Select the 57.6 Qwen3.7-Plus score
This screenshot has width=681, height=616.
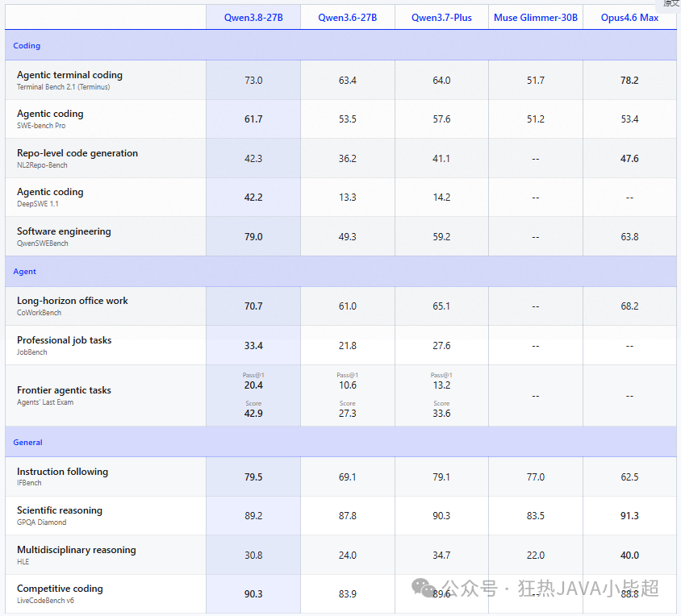tap(441, 119)
